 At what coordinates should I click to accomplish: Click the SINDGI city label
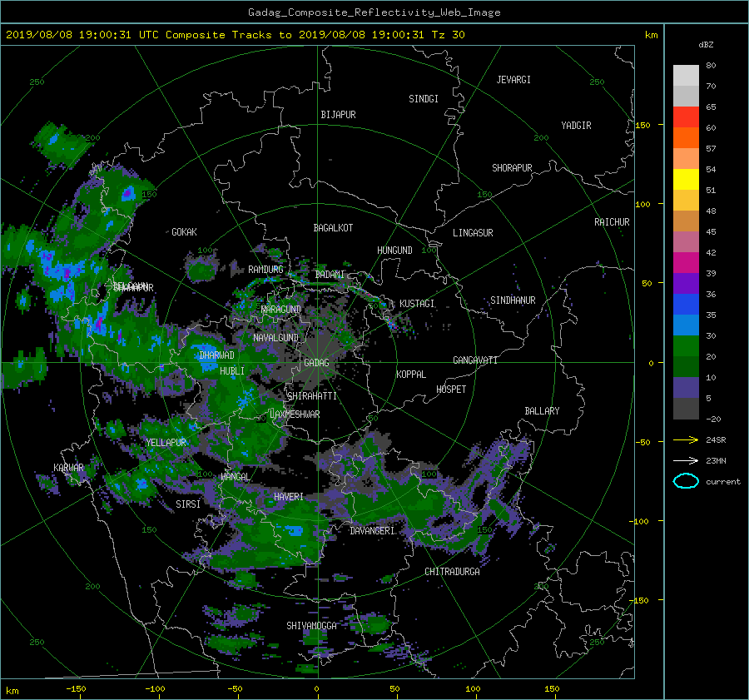pos(424,99)
